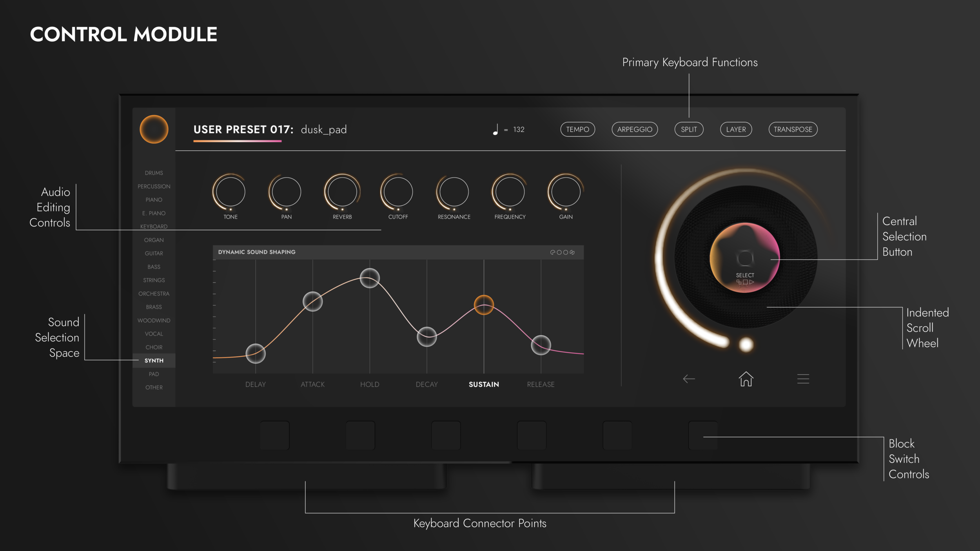Choose STRINGS in the sound list
Image resolution: width=980 pixels, height=551 pixels.
[154, 280]
